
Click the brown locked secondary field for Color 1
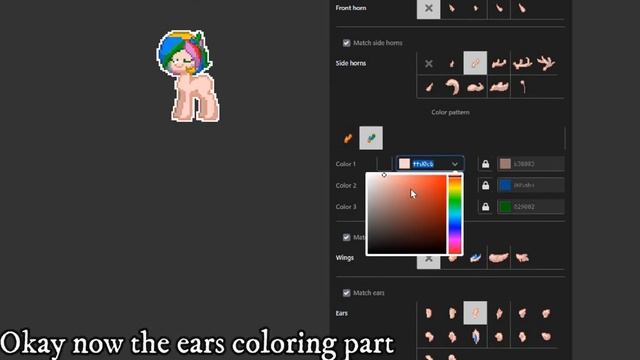[x=531, y=164]
